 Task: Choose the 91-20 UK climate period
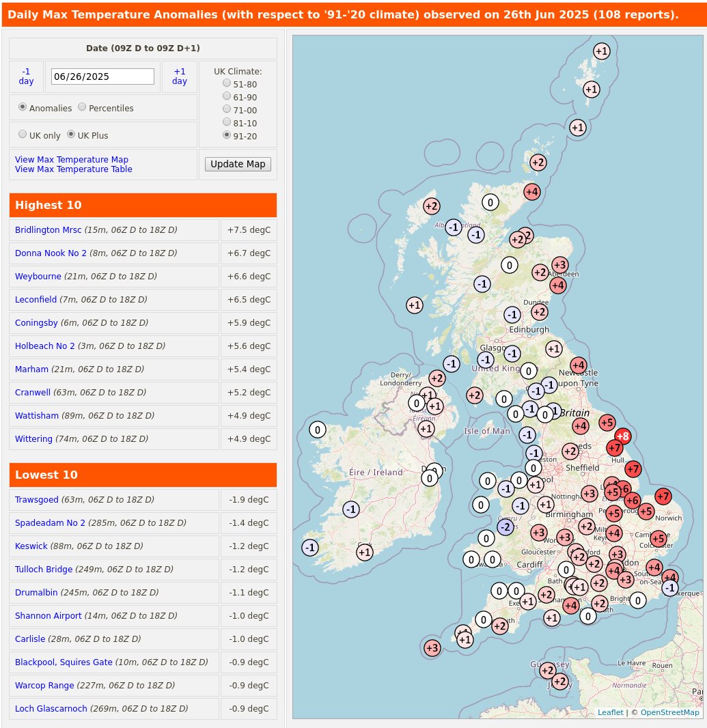pos(227,135)
